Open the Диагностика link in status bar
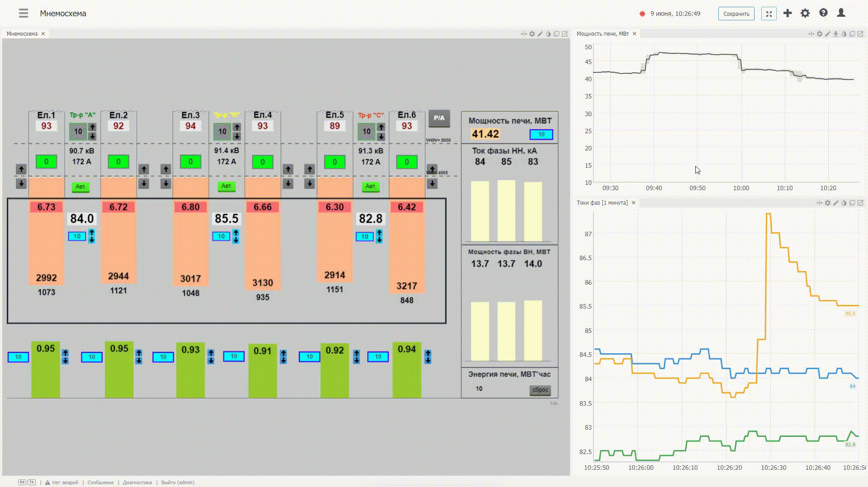Image resolution: width=868 pixels, height=487 pixels. point(137,482)
